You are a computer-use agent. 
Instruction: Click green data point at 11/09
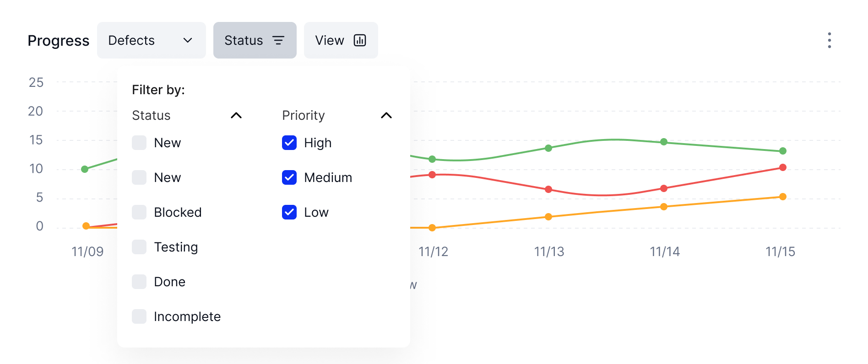point(85,169)
